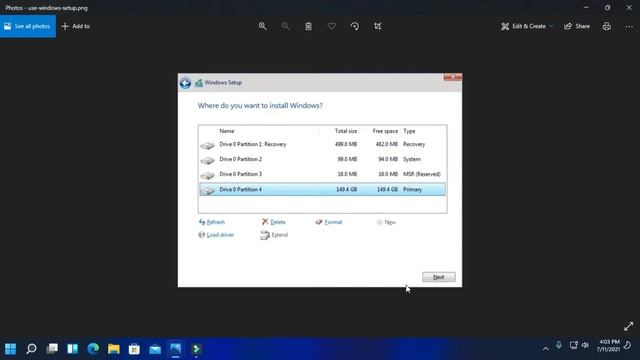Open the Add to menu
Image resolution: width=640 pixels, height=360 pixels.
tap(76, 26)
